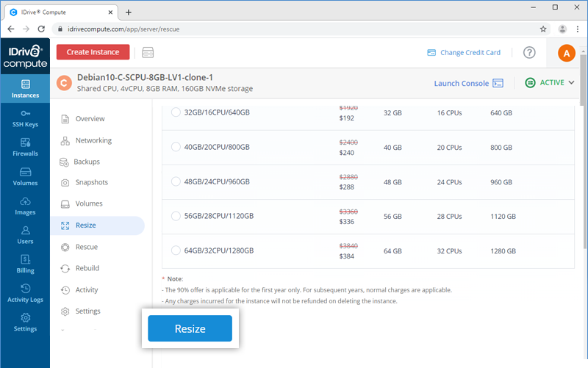Click the instance name Debian10-C-SCPU-8GB-LV1-clone-1
This screenshot has width=588, height=368.
click(145, 77)
